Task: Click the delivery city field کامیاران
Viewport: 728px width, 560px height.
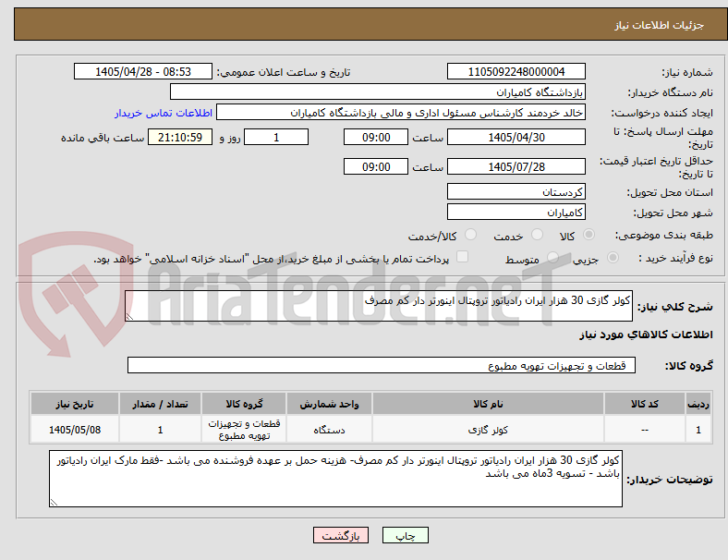Action: point(516,212)
